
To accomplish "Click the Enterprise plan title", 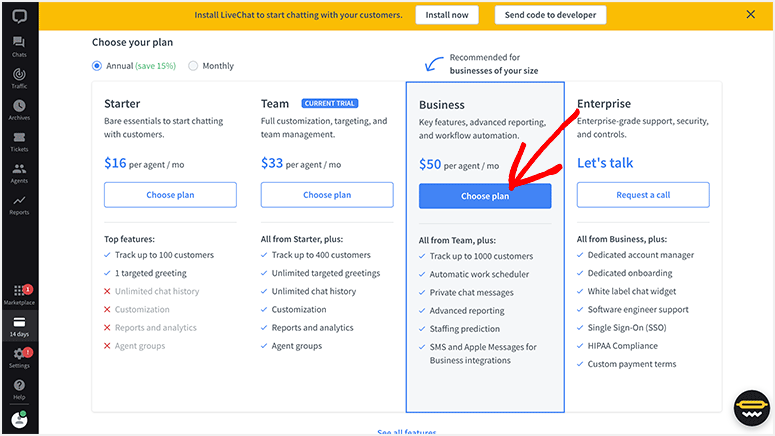I will [x=603, y=104].
